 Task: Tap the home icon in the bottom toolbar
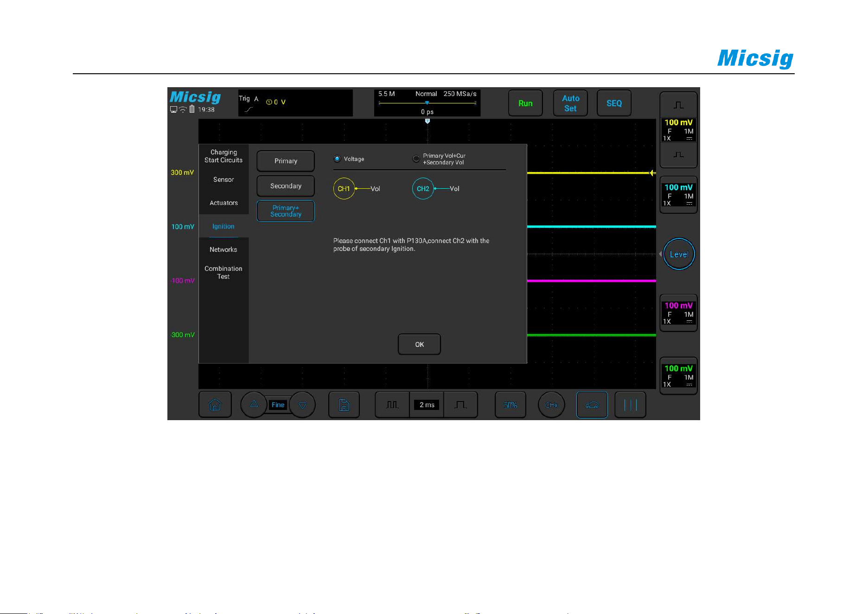tap(215, 405)
